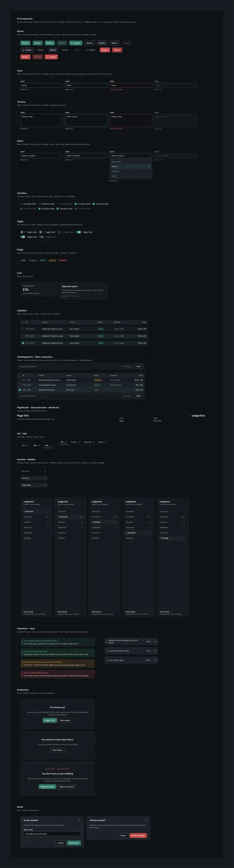Select the highlighted Assistant item in the side navigation
This screenshot has width=234, height=868.
pyautogui.click(x=139, y=533)
